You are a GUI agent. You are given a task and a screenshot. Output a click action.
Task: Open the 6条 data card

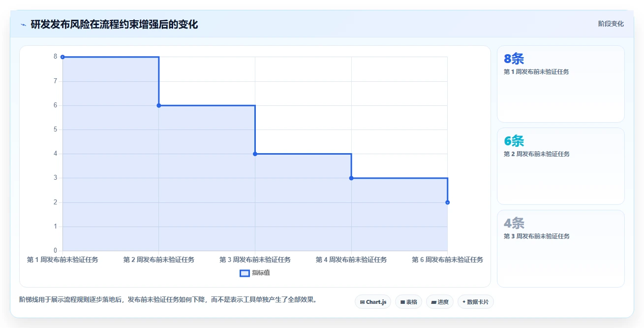pyautogui.click(x=561, y=166)
